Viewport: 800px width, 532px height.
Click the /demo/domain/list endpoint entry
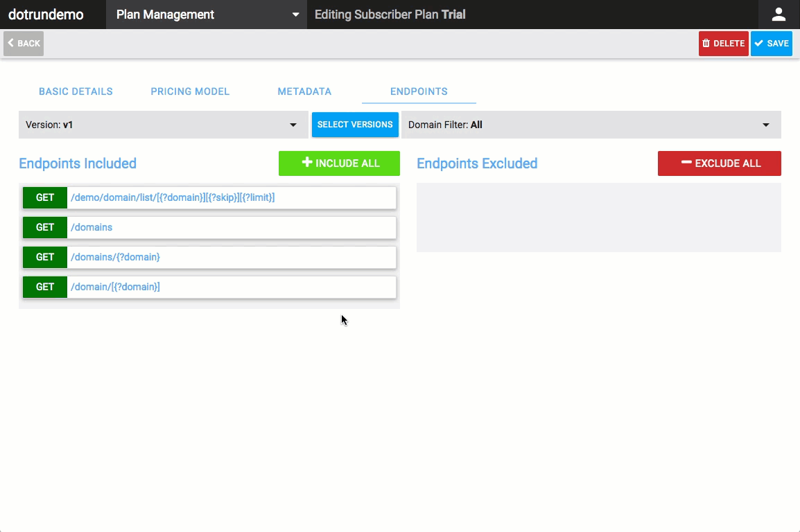point(171,197)
